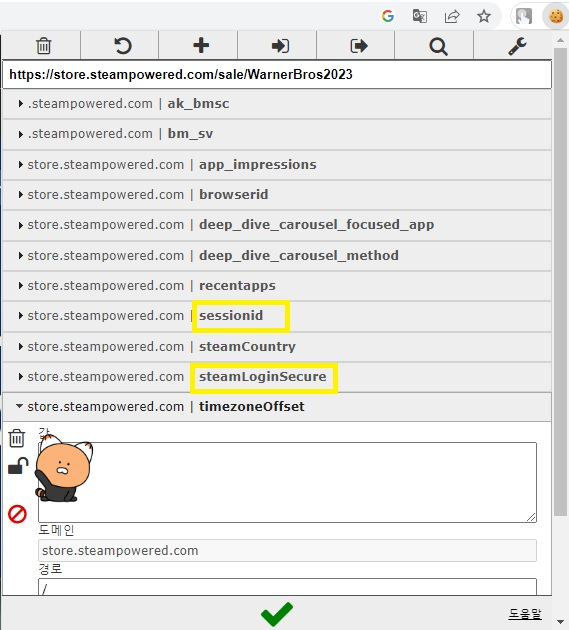
Task: Open the translate page icon
Action: pos(420,16)
